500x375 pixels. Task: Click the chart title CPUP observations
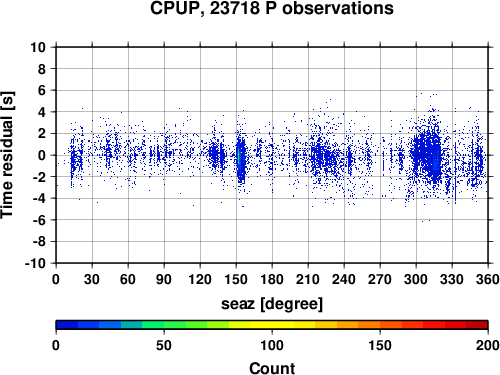click(x=272, y=8)
